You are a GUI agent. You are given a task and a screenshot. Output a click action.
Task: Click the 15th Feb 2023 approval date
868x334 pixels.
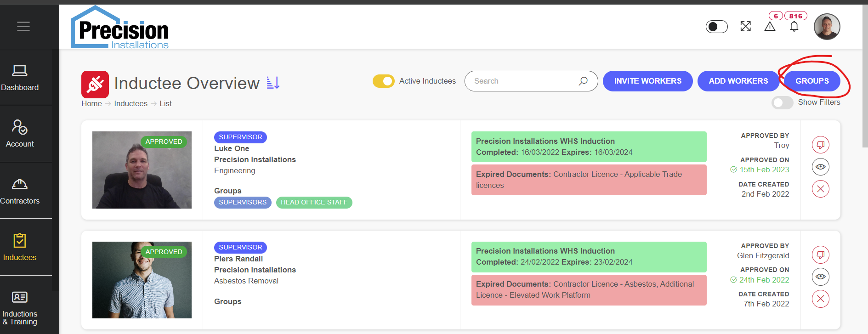[764, 170]
